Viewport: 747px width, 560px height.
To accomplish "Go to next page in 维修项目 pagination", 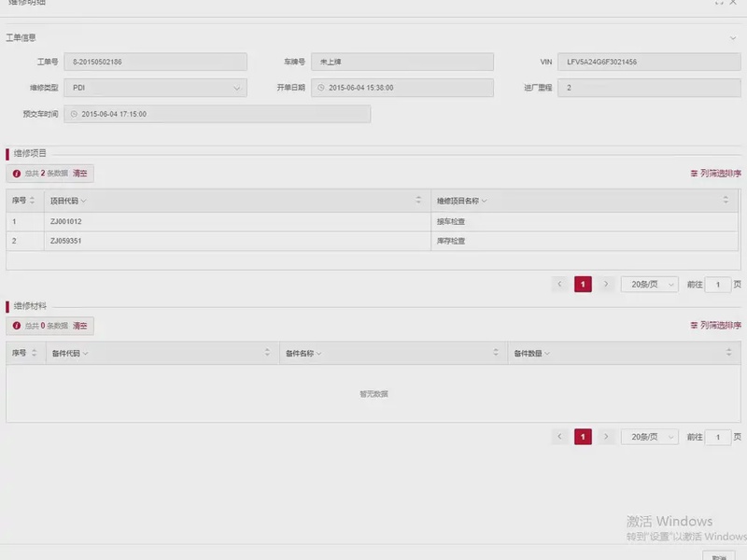I will [606, 285].
